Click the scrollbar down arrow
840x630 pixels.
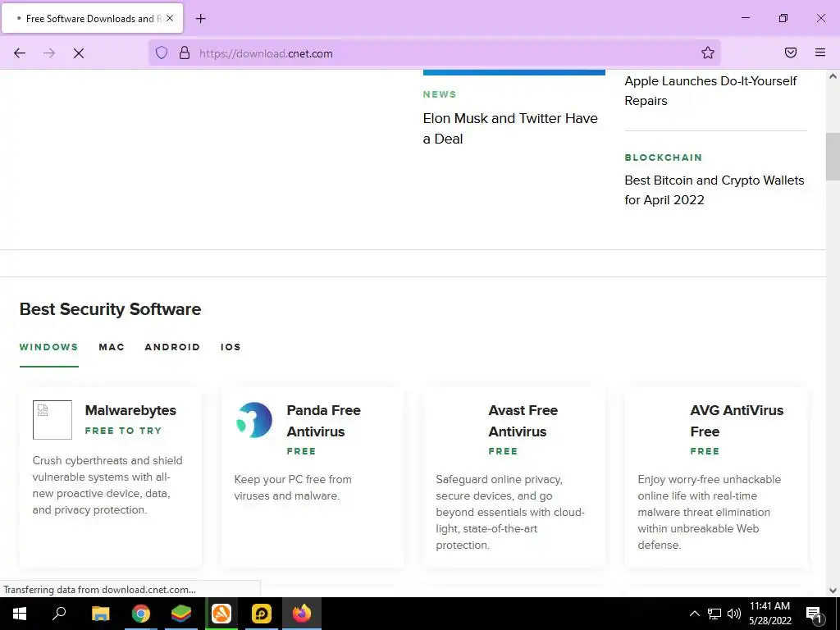point(833,591)
